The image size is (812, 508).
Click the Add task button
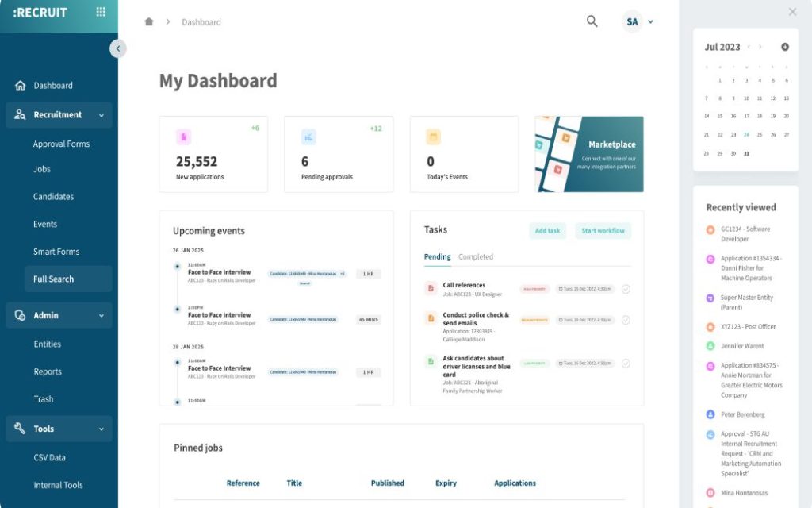point(547,231)
